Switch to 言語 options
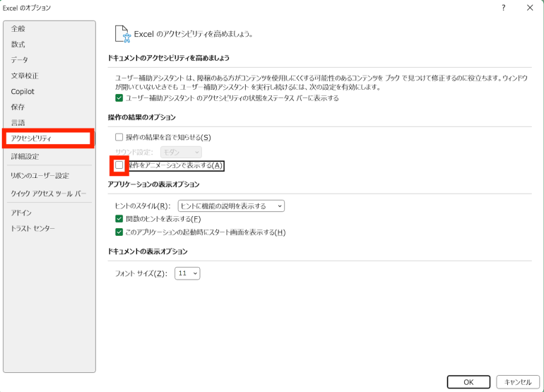The width and height of the screenshot is (544, 392). 18,122
